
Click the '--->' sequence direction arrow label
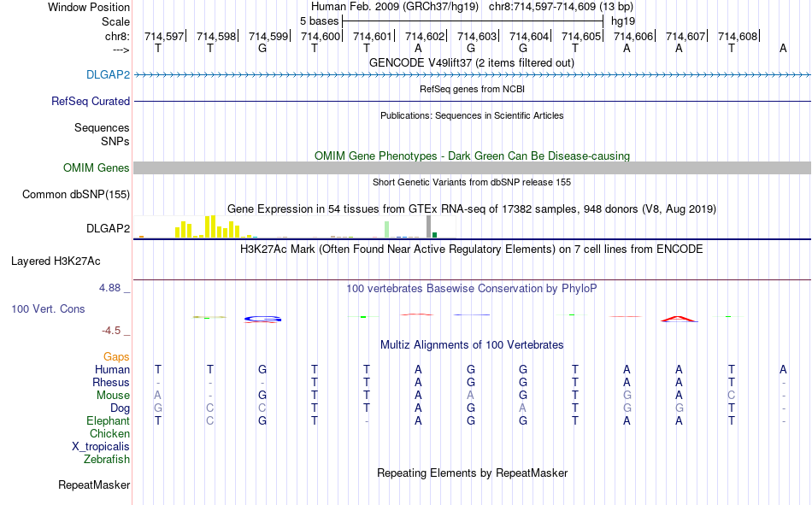click(x=121, y=50)
